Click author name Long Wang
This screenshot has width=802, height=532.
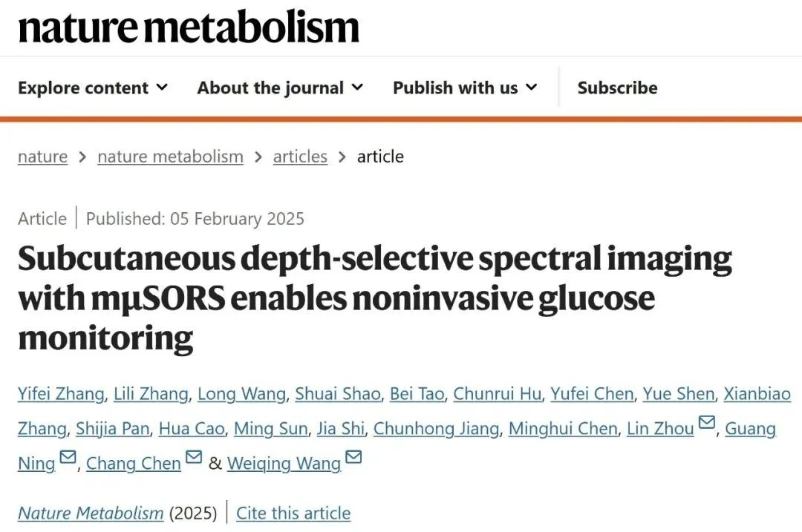point(241,394)
